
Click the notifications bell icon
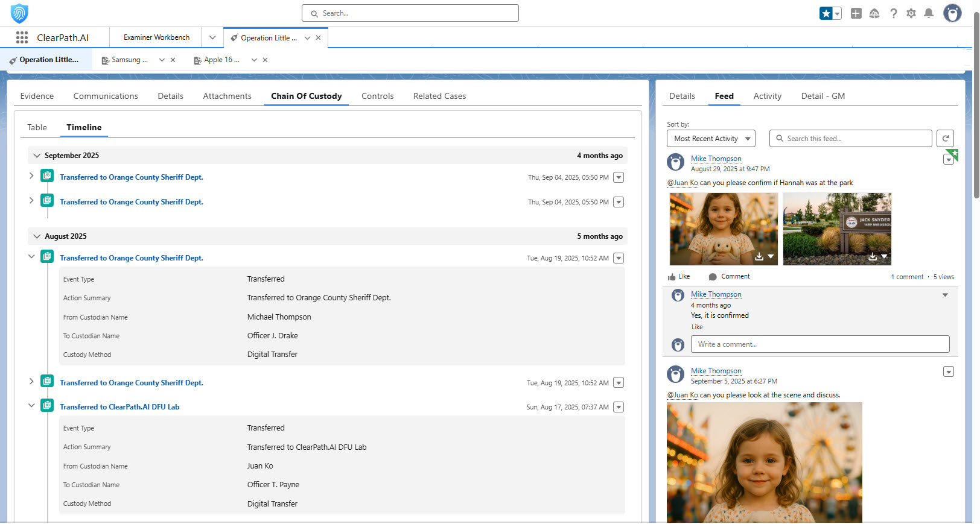(929, 13)
